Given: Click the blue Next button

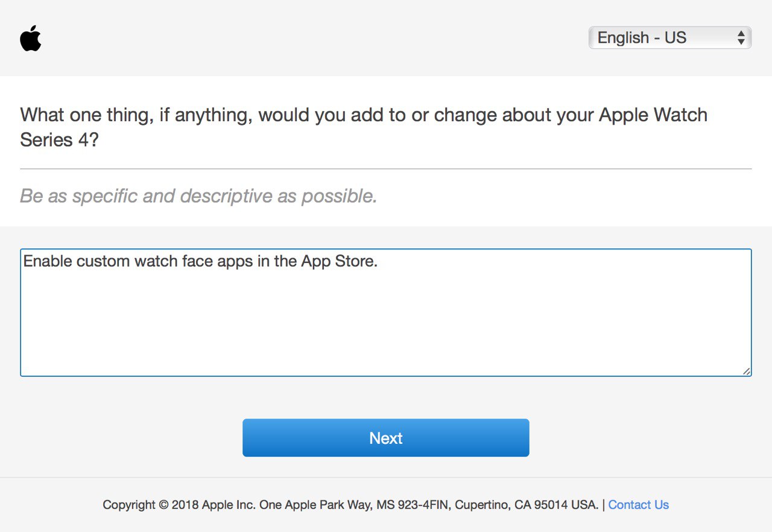Looking at the screenshot, I should coord(386,438).
